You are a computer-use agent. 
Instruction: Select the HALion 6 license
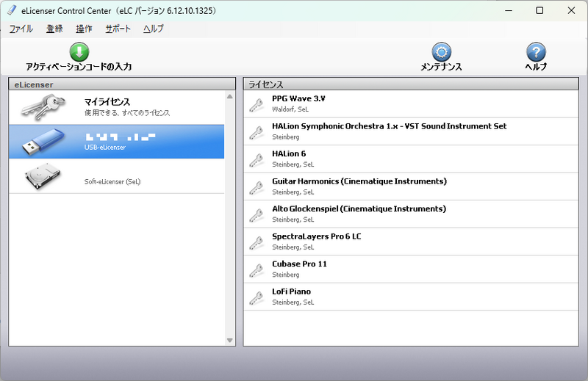coord(411,159)
